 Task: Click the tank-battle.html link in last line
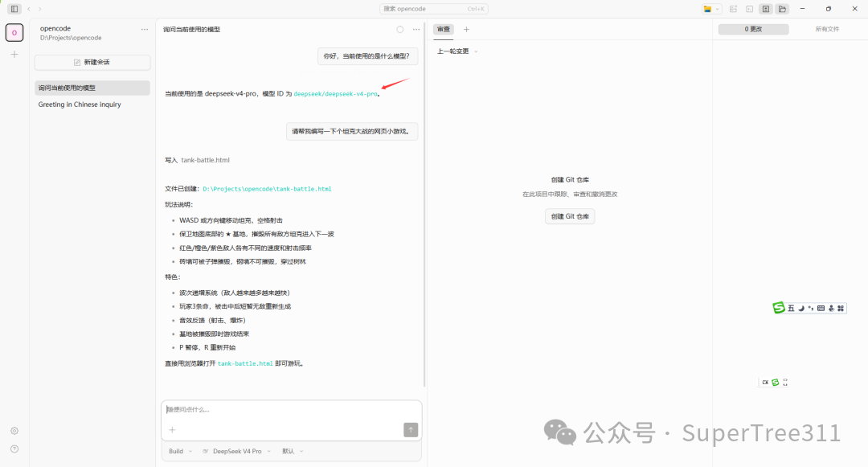click(245, 363)
